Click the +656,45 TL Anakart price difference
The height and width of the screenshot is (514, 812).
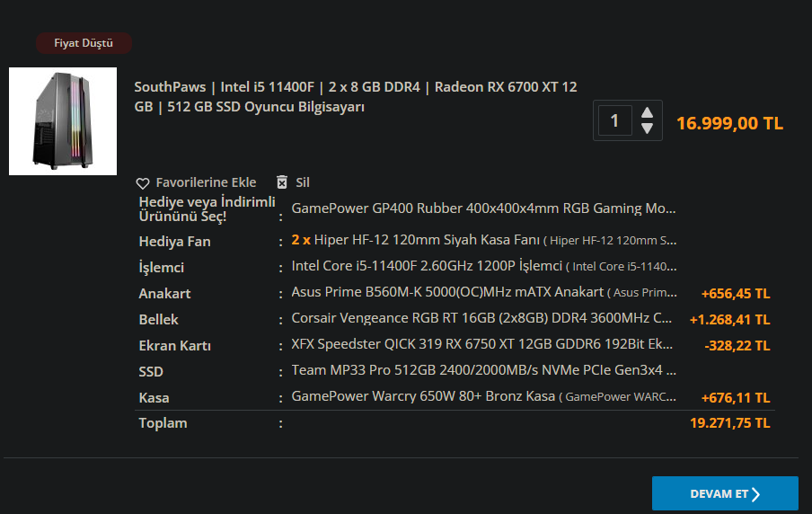(x=736, y=294)
